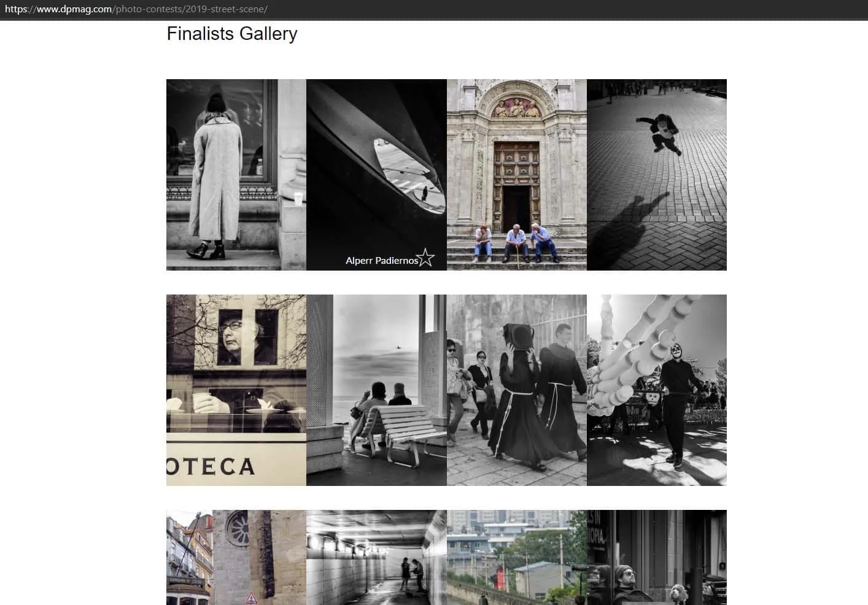This screenshot has width=868, height=605.
Task: Click the bird flying above the bench couple
Action: [398, 348]
